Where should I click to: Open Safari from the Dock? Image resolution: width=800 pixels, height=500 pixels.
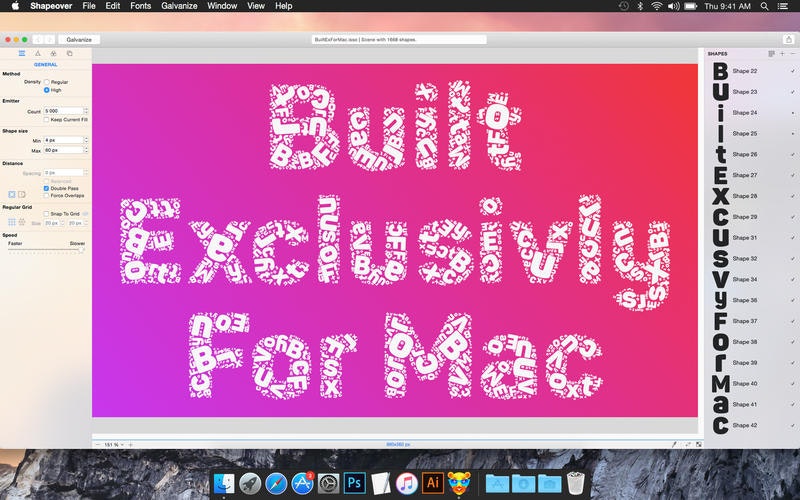tap(276, 483)
